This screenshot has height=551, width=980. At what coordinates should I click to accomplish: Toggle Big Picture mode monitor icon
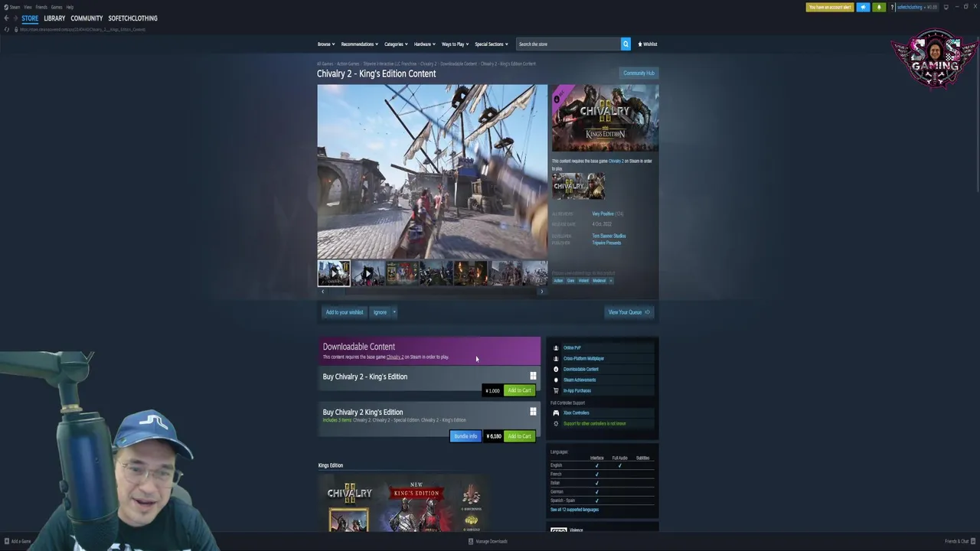click(x=946, y=7)
